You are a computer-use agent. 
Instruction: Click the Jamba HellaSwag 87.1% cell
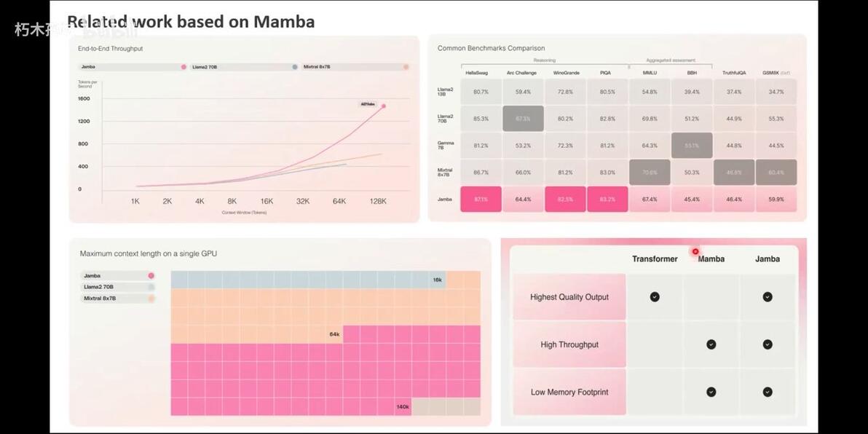tap(481, 200)
